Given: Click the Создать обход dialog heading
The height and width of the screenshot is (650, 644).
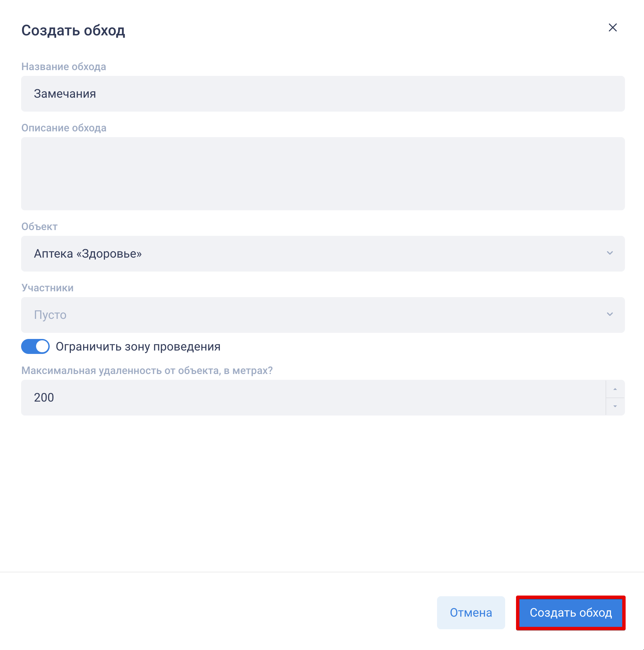Looking at the screenshot, I should coord(73,31).
